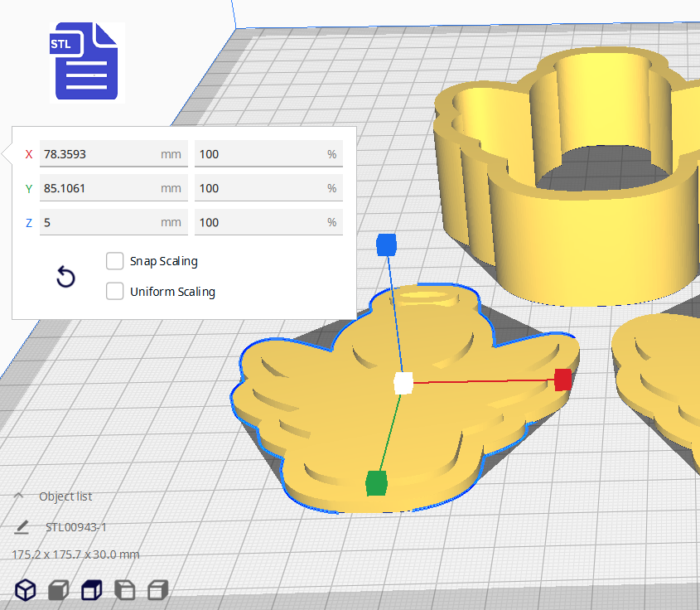The image size is (700, 610).
Task: Click the pencil rename icon beside STL00943-1
Action: [22, 527]
